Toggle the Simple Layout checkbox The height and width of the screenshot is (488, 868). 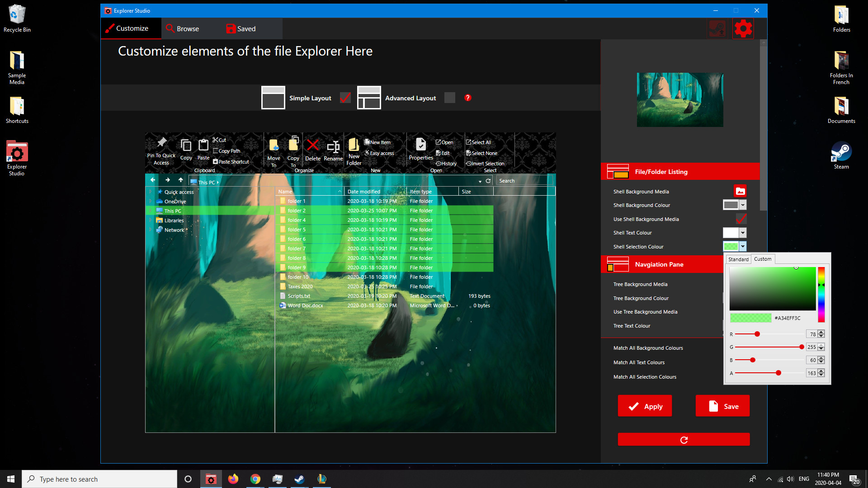345,98
